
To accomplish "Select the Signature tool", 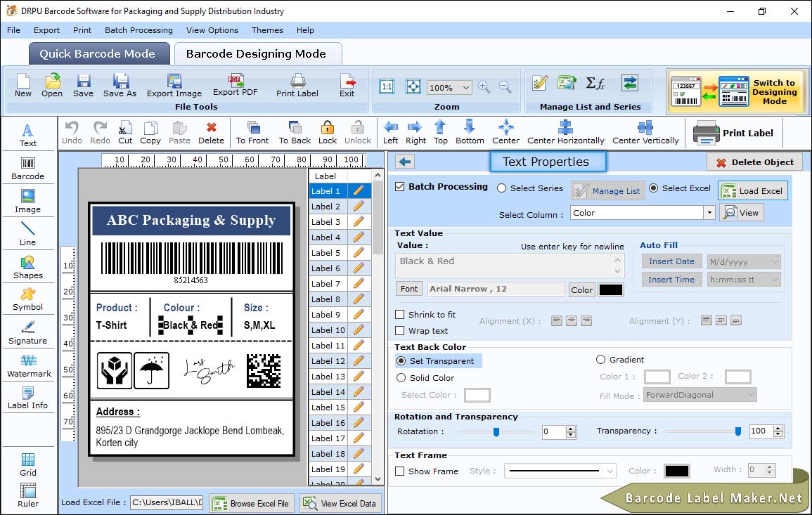I will pos(28,333).
